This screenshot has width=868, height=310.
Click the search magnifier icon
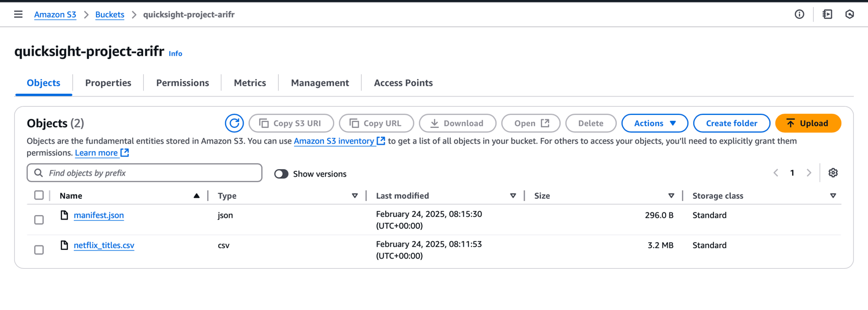(39, 173)
